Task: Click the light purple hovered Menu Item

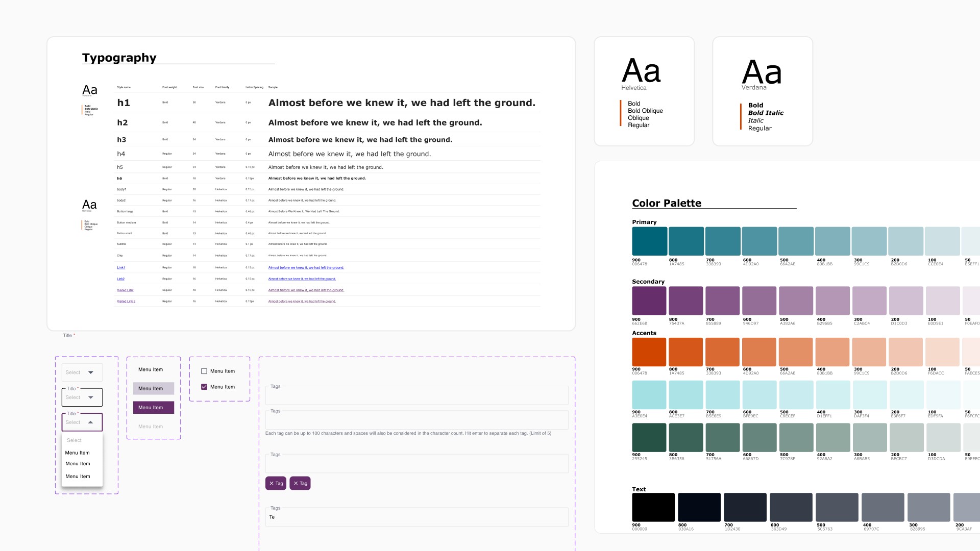Action: pos(153,389)
